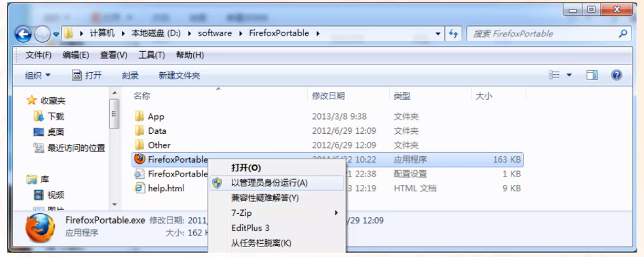
Task: Click the 搜索 FirefoxPortable search box
Action: pyautogui.click(x=548, y=34)
